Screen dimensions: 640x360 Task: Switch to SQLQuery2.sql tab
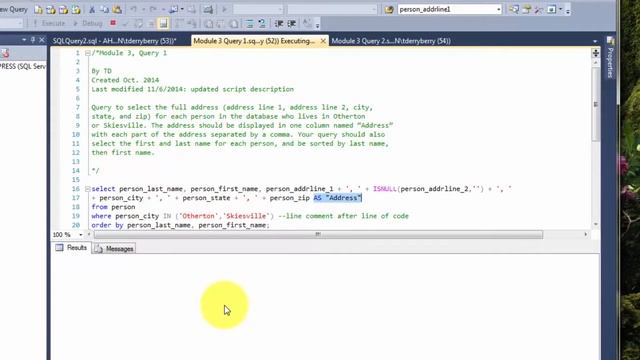pos(115,41)
